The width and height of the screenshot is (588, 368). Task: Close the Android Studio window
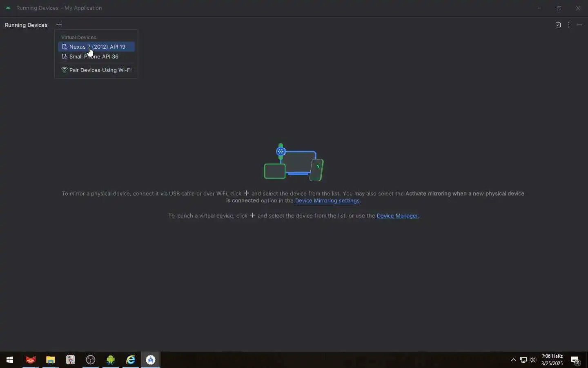[x=578, y=8]
